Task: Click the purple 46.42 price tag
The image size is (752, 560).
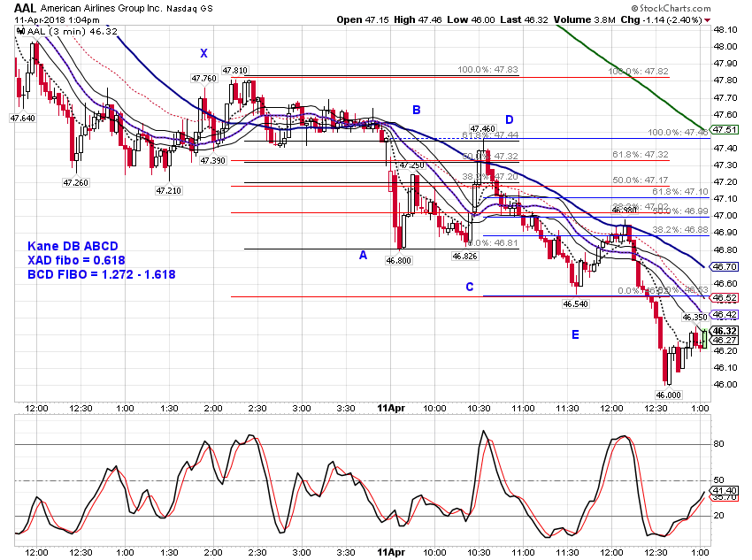Action: coord(725,315)
